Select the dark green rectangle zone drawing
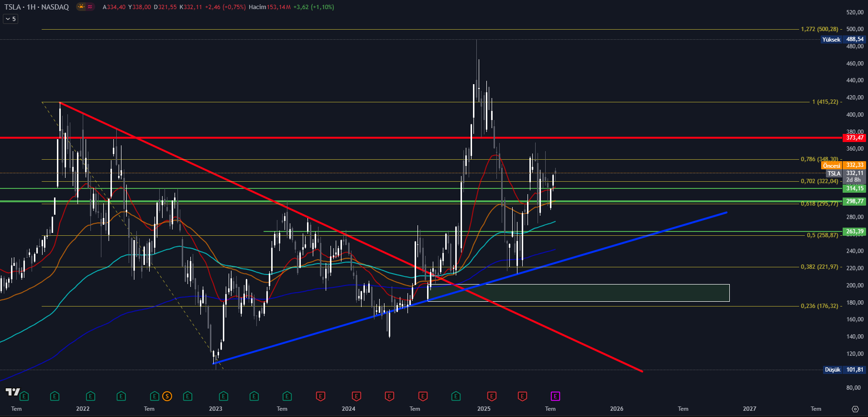The image size is (868, 417). [578, 293]
